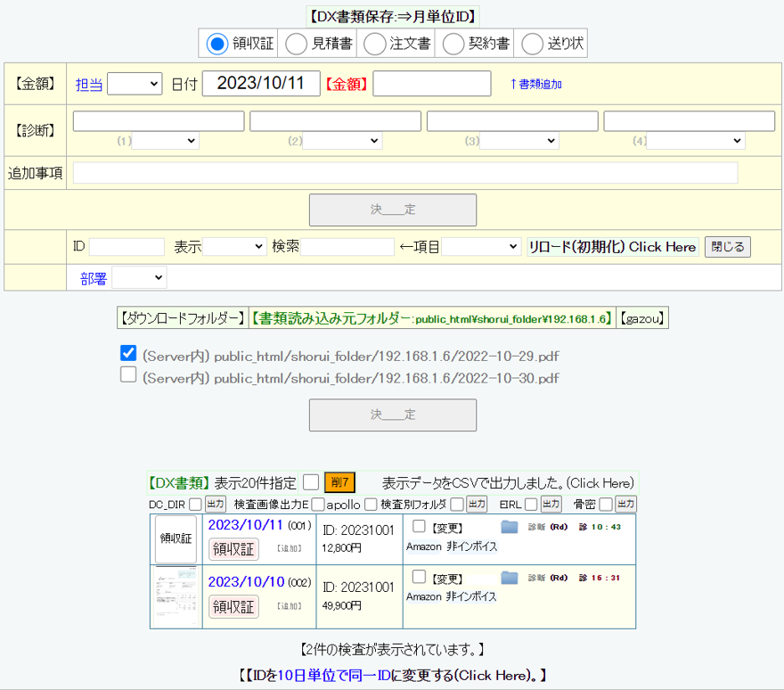Screen dimensions: 784x690
Task: Select the 注文書 radio button
Action: (x=374, y=44)
